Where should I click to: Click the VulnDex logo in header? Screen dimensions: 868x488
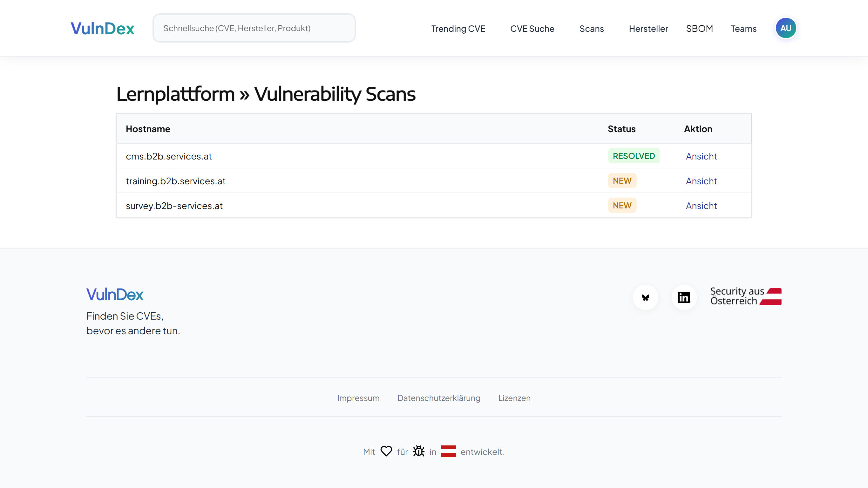coord(102,28)
